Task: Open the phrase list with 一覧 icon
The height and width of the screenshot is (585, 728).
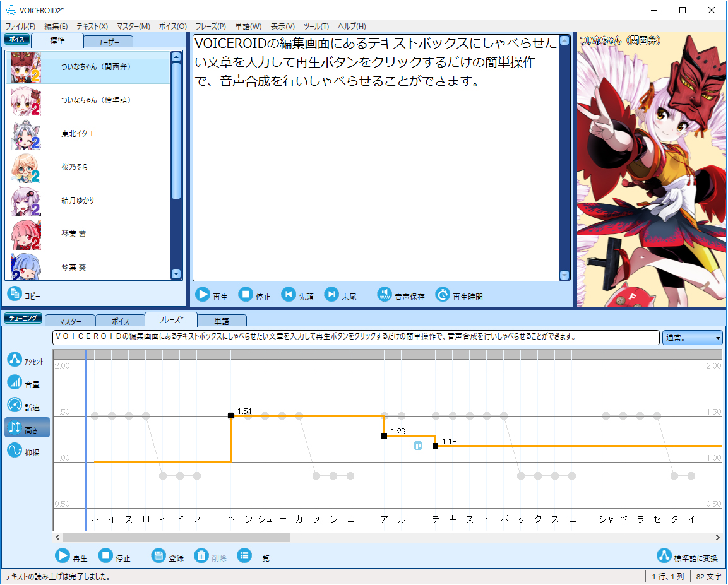Action: 244,555
